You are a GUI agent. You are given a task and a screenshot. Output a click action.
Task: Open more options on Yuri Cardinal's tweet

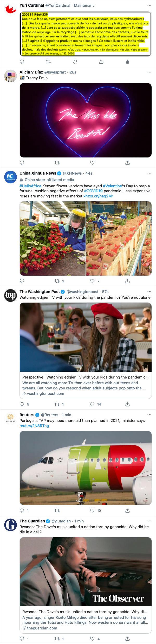149,5
